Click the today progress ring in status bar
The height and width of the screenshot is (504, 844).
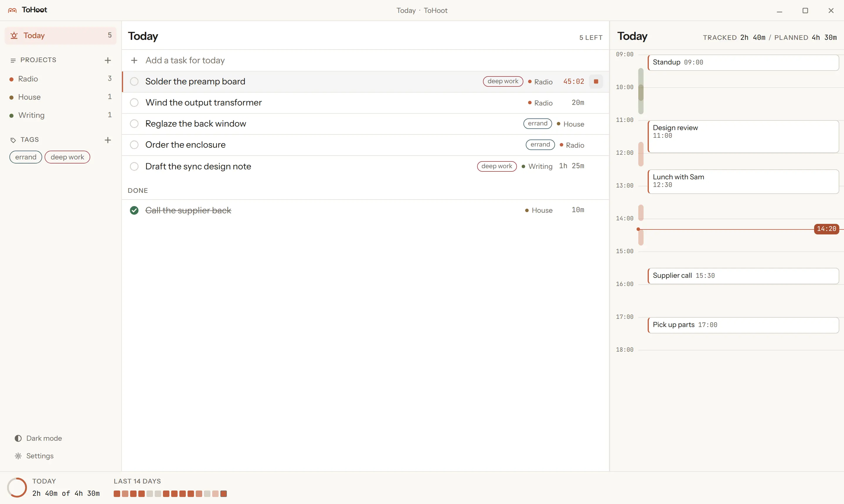(x=17, y=488)
